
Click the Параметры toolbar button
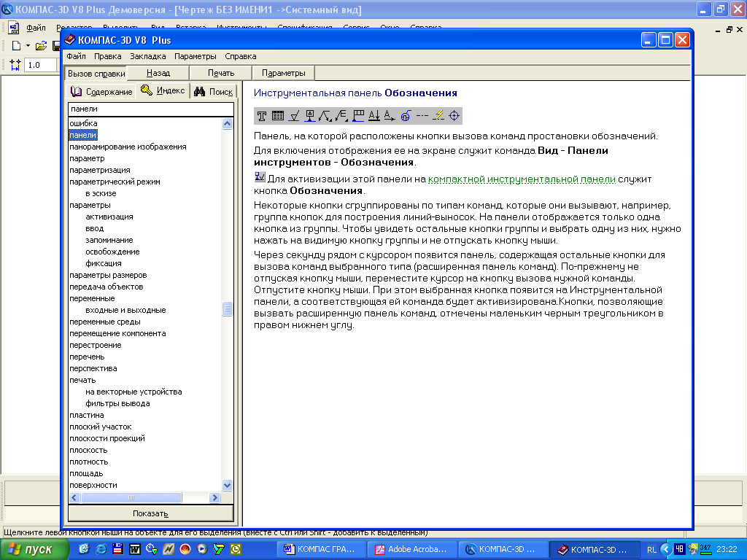point(284,73)
